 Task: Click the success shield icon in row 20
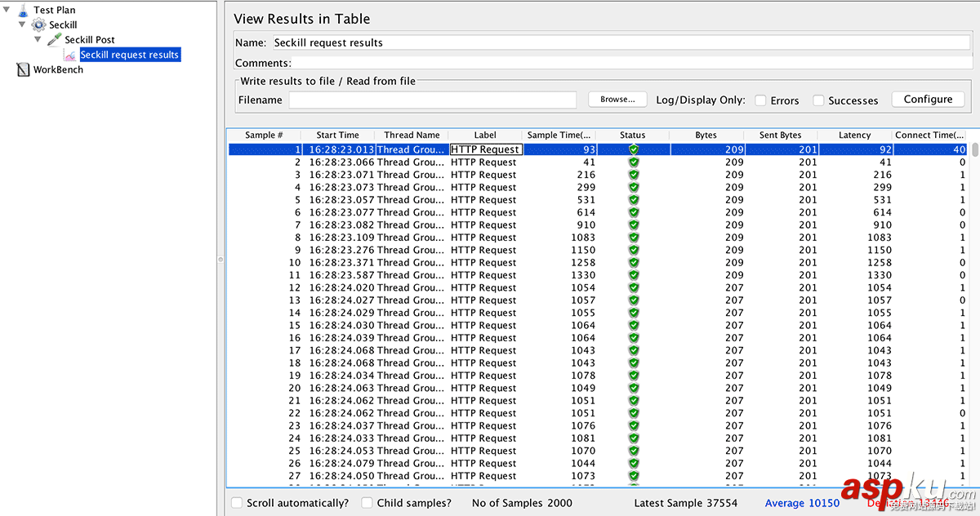coord(633,388)
